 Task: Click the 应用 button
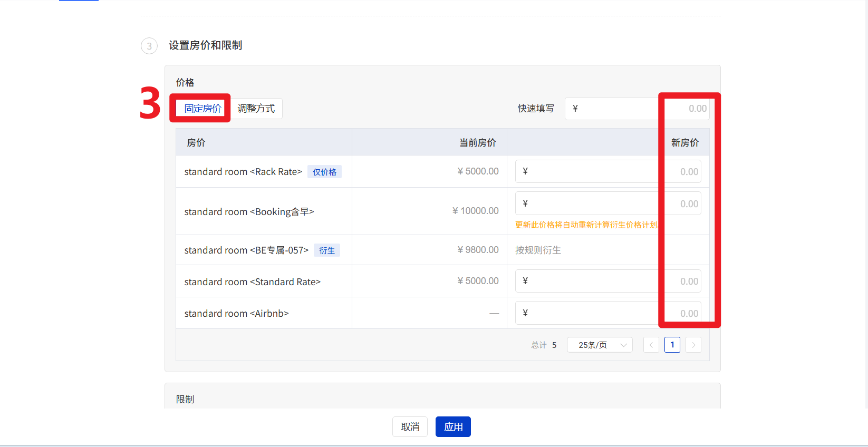[453, 427]
